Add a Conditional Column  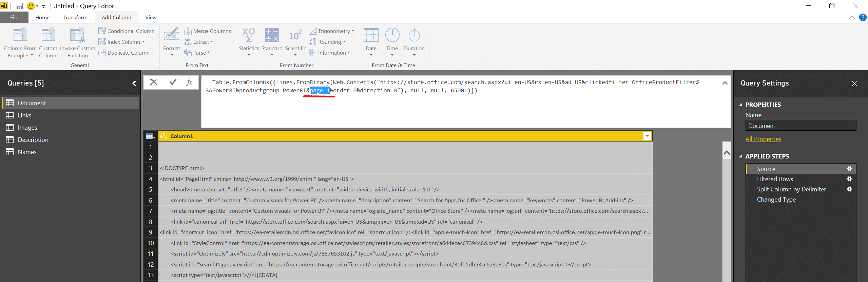[x=127, y=31]
